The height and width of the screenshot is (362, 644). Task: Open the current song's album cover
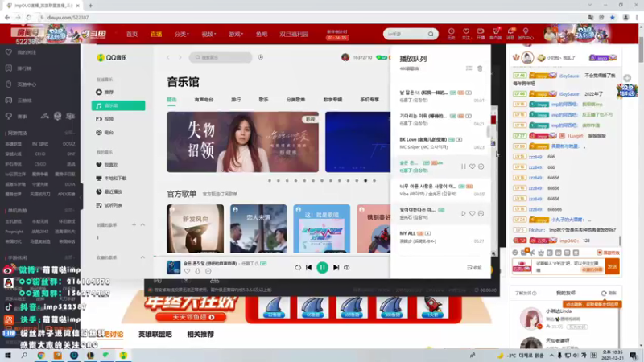(x=173, y=267)
